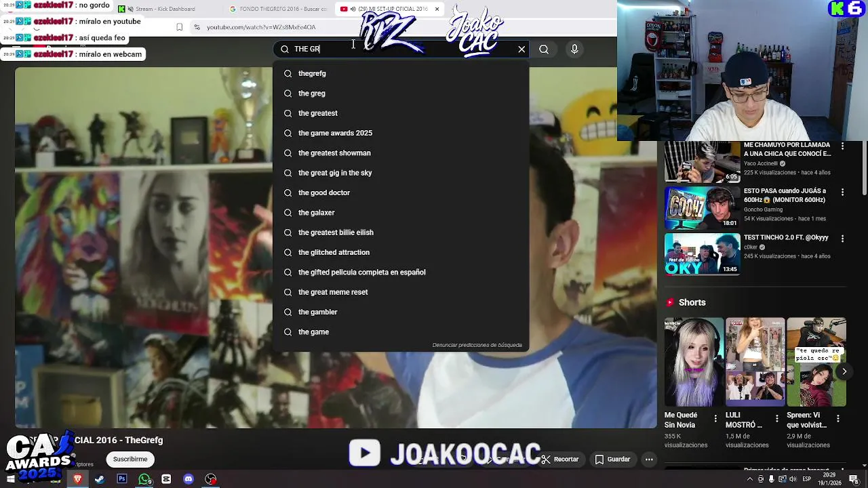This screenshot has height=488, width=868.
Task: Choose the 'the greg' search suggestion
Action: [400, 93]
